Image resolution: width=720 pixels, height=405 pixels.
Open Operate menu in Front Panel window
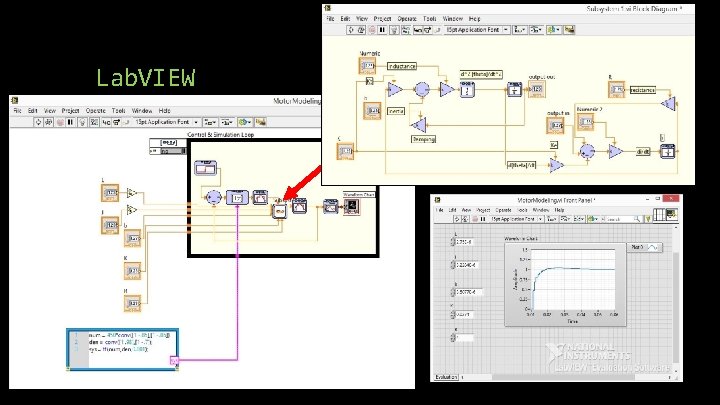(x=503, y=210)
